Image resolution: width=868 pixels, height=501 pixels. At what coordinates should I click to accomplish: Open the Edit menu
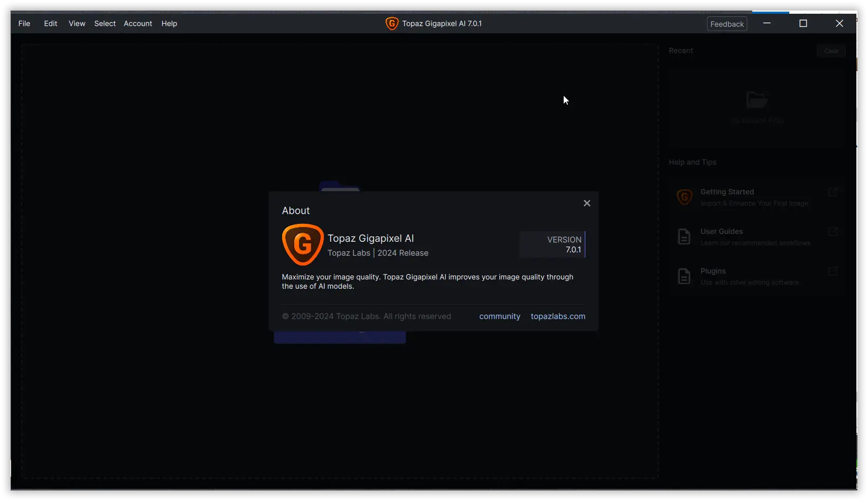(x=51, y=23)
